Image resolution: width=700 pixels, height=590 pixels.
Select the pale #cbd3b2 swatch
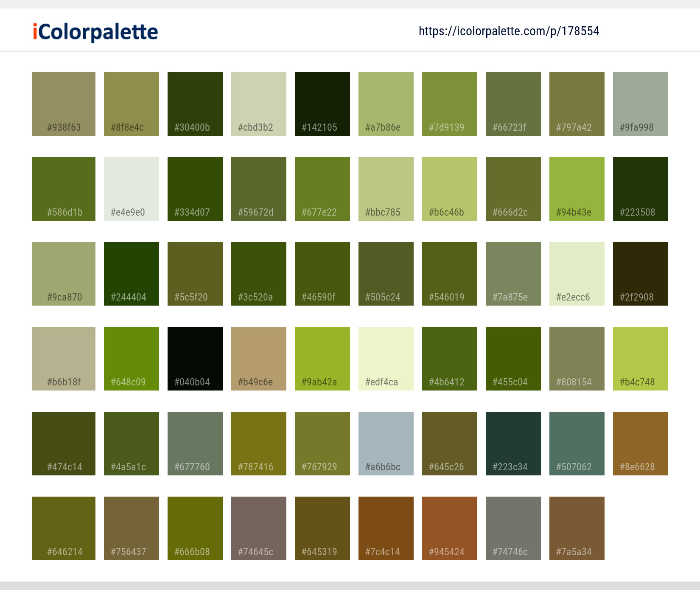[x=259, y=104]
